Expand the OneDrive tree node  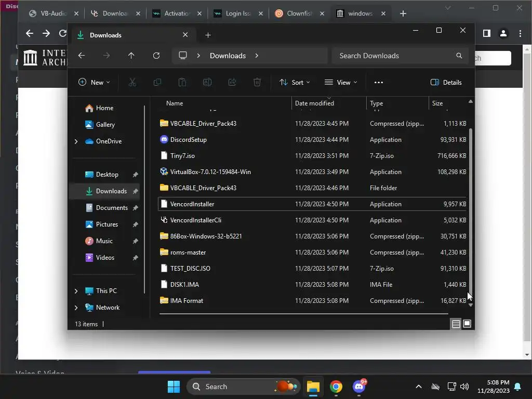(76, 141)
